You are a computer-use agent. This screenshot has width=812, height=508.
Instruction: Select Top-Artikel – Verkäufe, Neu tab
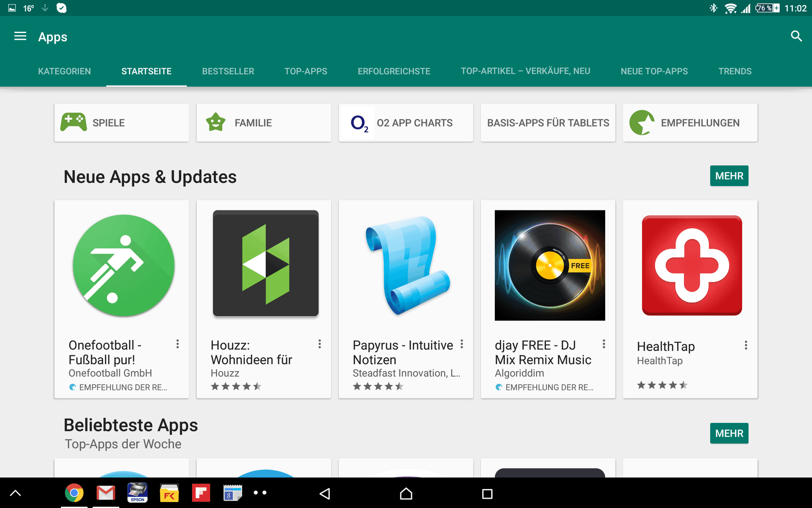coord(525,71)
